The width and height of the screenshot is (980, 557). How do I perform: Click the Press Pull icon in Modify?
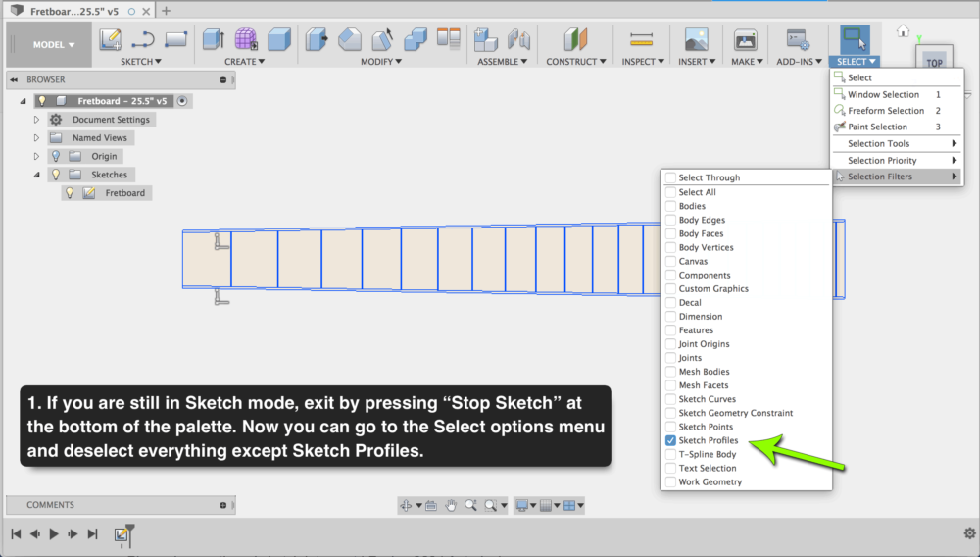[x=317, y=40]
